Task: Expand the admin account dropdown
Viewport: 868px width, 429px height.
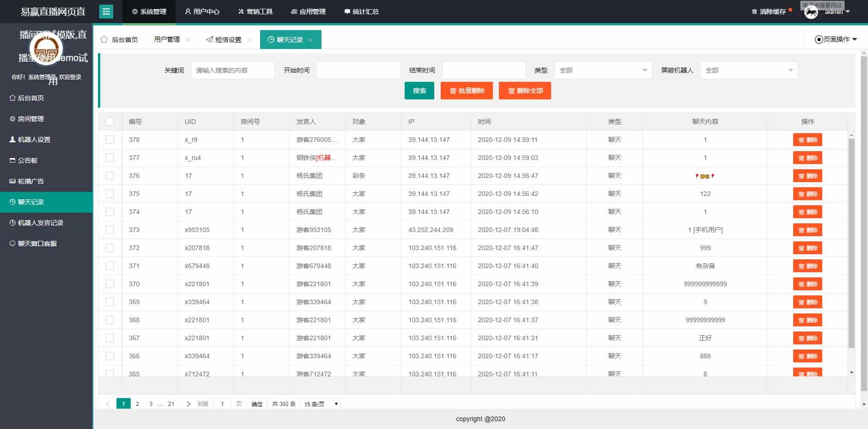Action: click(838, 12)
